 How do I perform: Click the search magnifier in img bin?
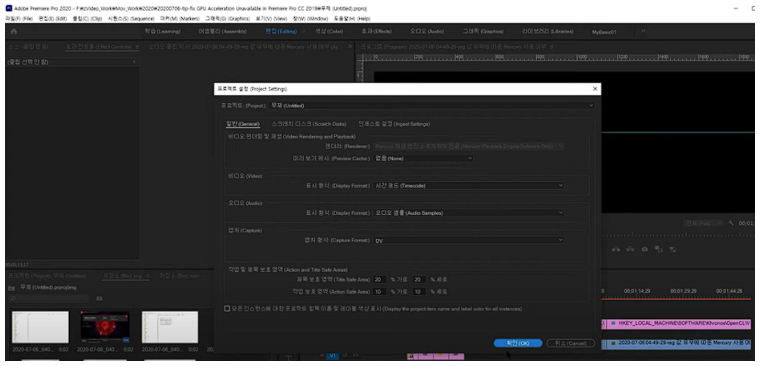point(13,298)
